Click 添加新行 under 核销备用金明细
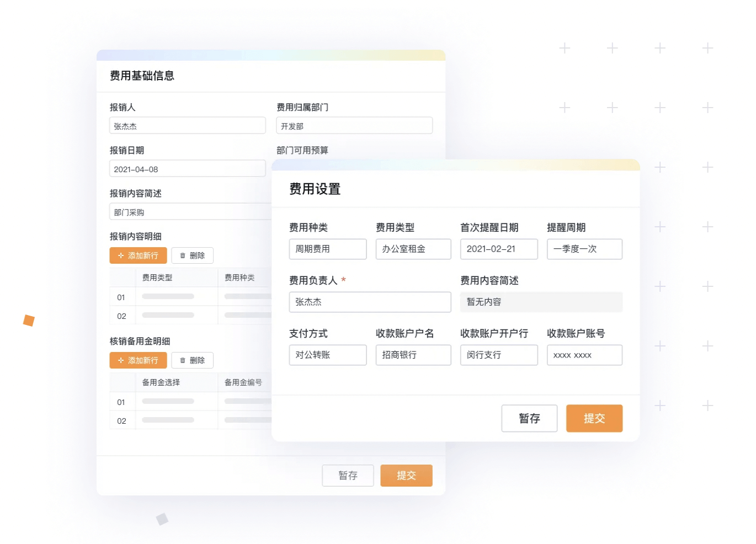 pos(138,360)
